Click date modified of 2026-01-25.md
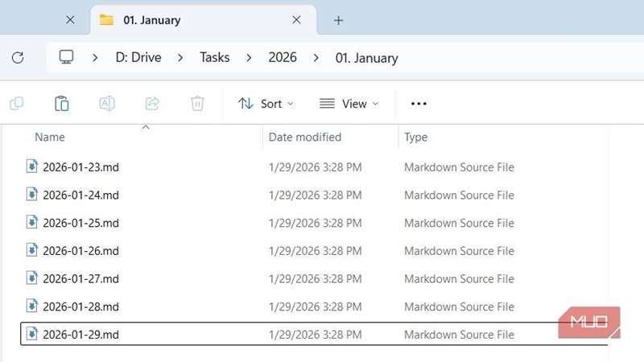The height and width of the screenshot is (362, 644). (x=315, y=224)
